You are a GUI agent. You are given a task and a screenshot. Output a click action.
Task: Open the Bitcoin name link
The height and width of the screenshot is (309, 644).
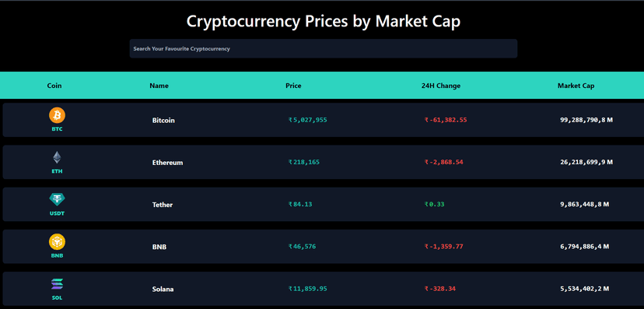point(163,121)
